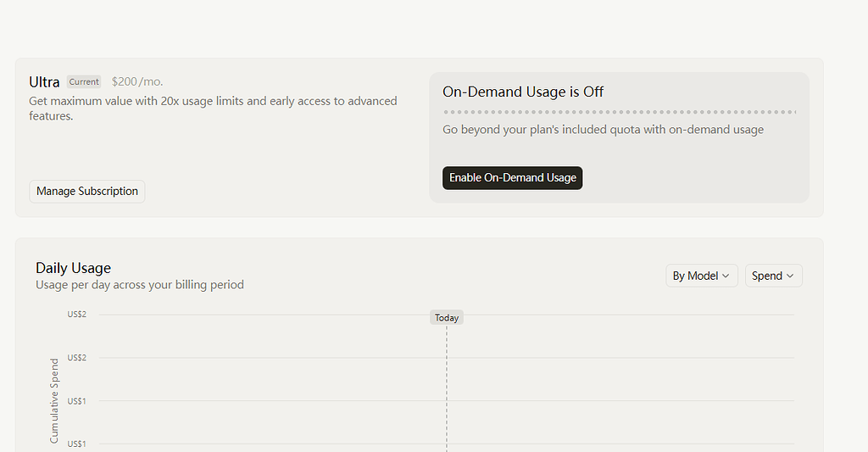Select the Today marker on the chart
The width and height of the screenshot is (868, 452).
(447, 317)
